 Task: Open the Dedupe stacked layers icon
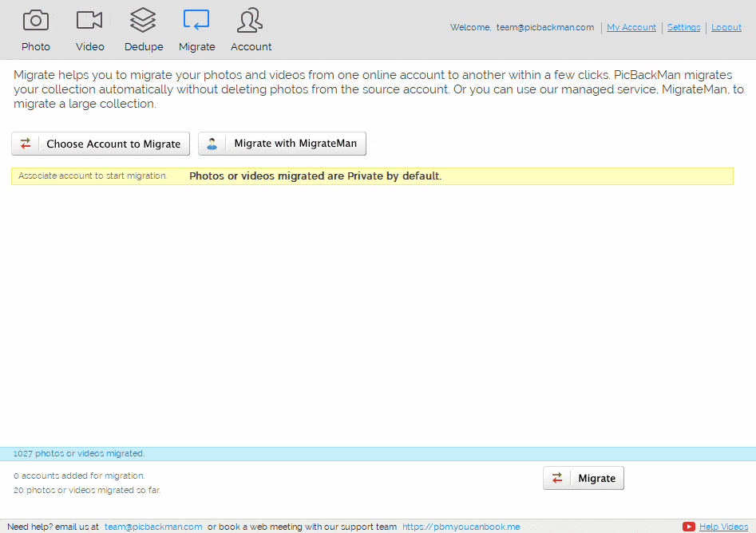pyautogui.click(x=143, y=20)
